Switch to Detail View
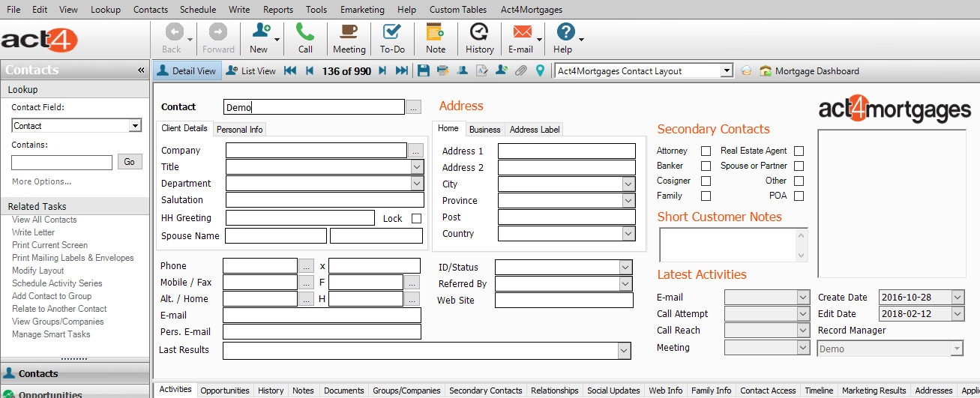The height and width of the screenshot is (398, 980). [x=187, y=71]
